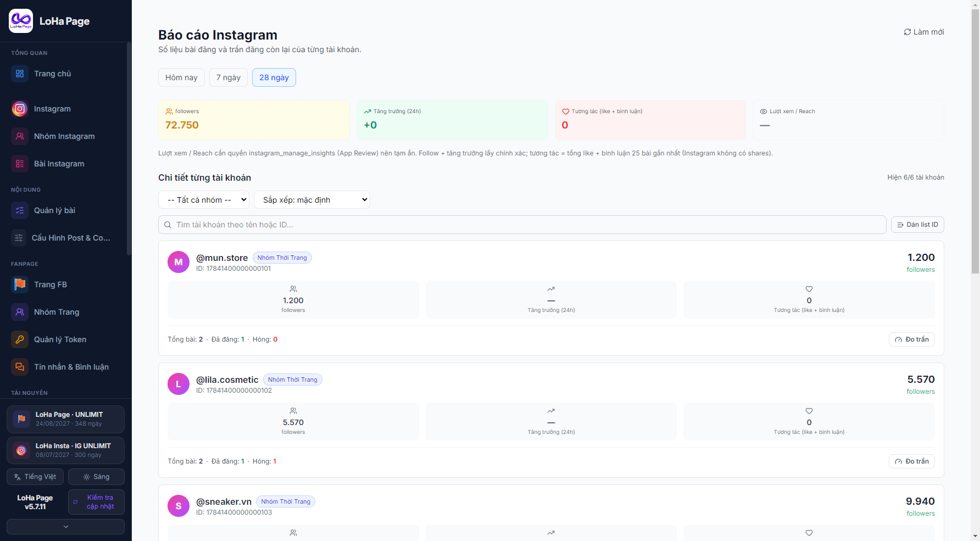Click the @mun.store avatar M
This screenshot has height=541, width=980.
click(179, 263)
